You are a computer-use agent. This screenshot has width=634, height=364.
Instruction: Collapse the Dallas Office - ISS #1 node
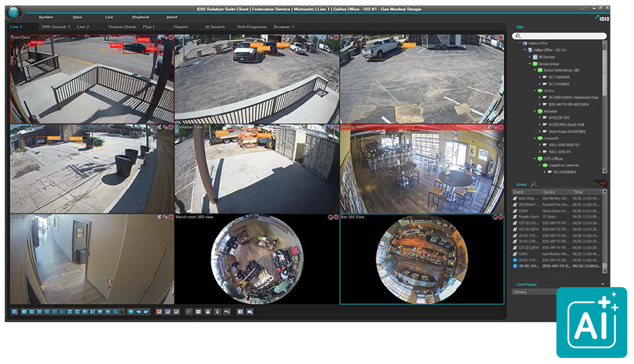point(525,50)
